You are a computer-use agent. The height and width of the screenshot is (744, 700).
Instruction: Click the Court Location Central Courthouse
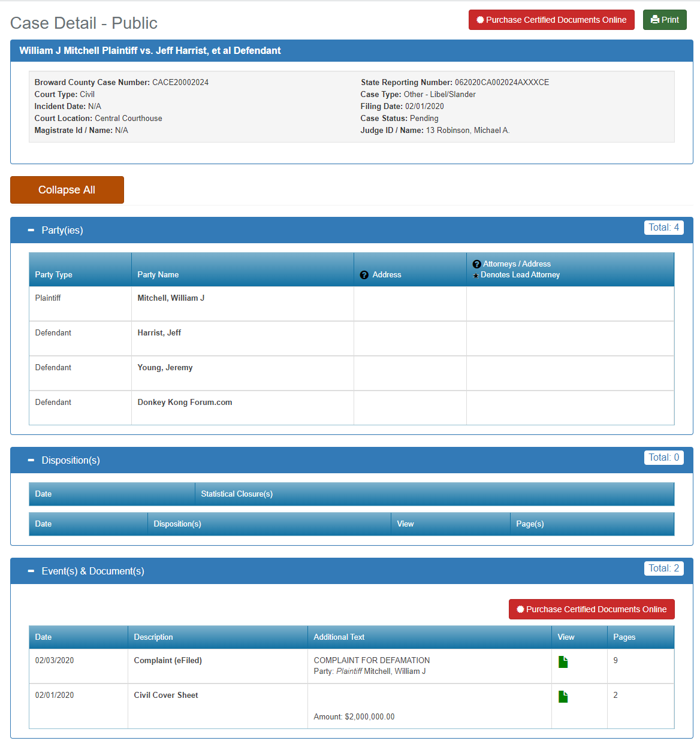tap(128, 118)
